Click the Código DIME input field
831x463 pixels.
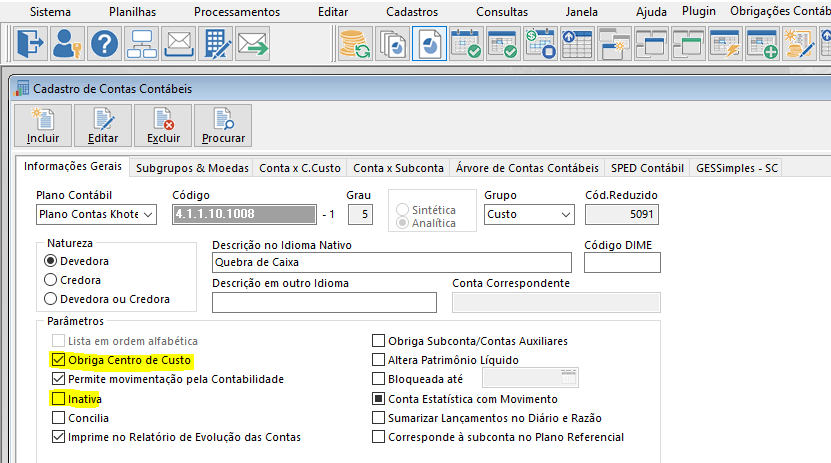pos(622,262)
